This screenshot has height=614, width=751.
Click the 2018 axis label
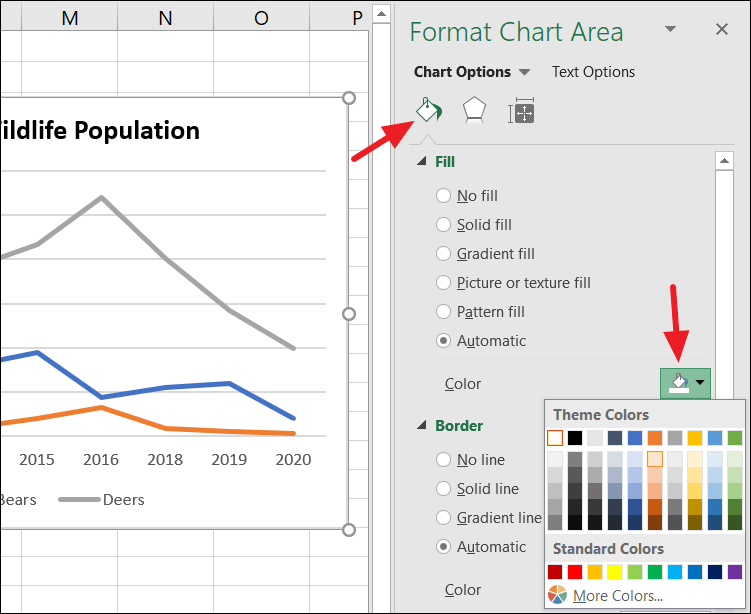tap(165, 459)
